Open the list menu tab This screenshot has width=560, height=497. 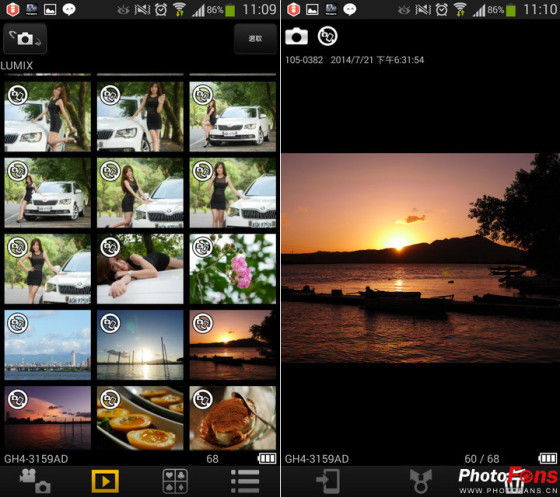pos(245,481)
